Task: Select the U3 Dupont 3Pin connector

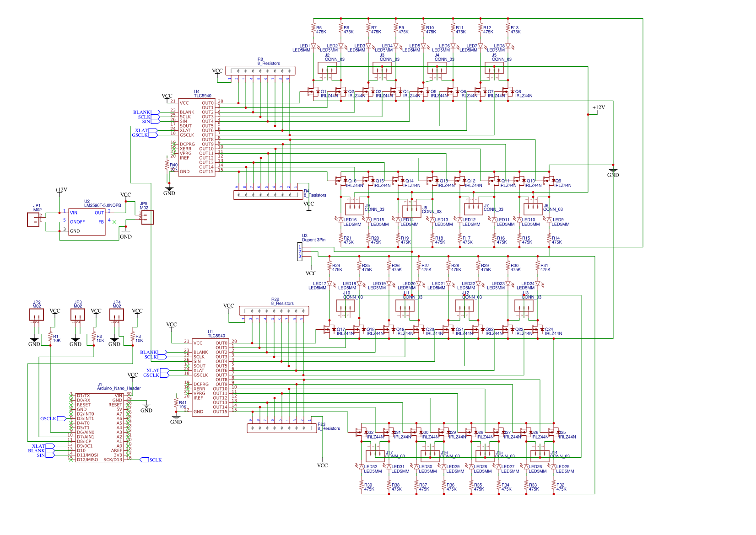Action: tap(300, 252)
